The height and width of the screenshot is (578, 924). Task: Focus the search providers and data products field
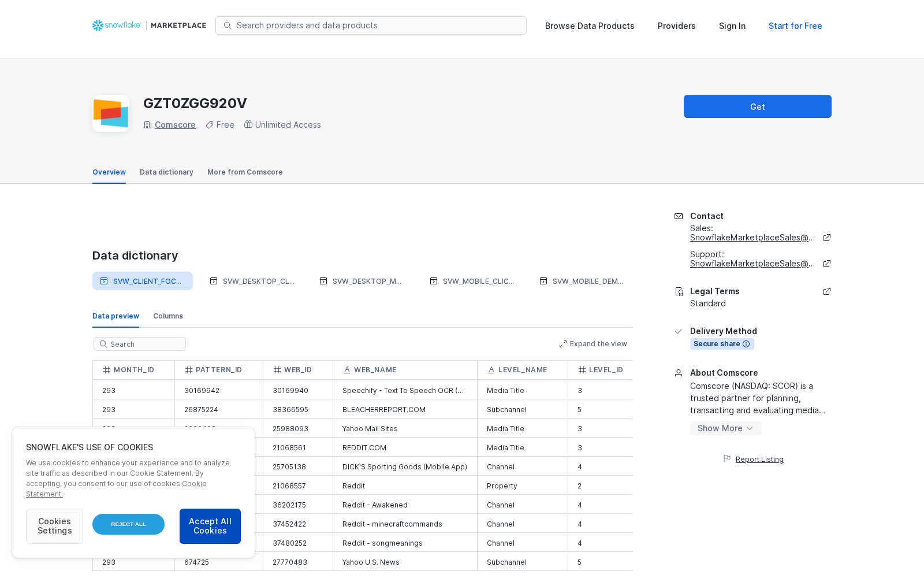371,25
